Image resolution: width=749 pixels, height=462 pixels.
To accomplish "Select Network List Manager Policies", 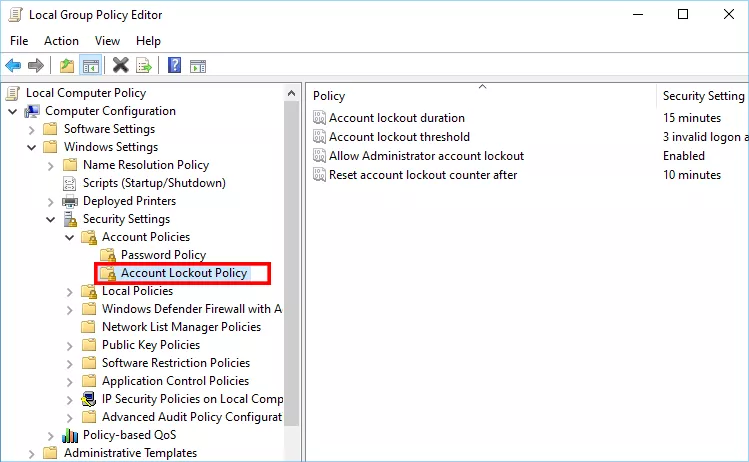I will [182, 327].
